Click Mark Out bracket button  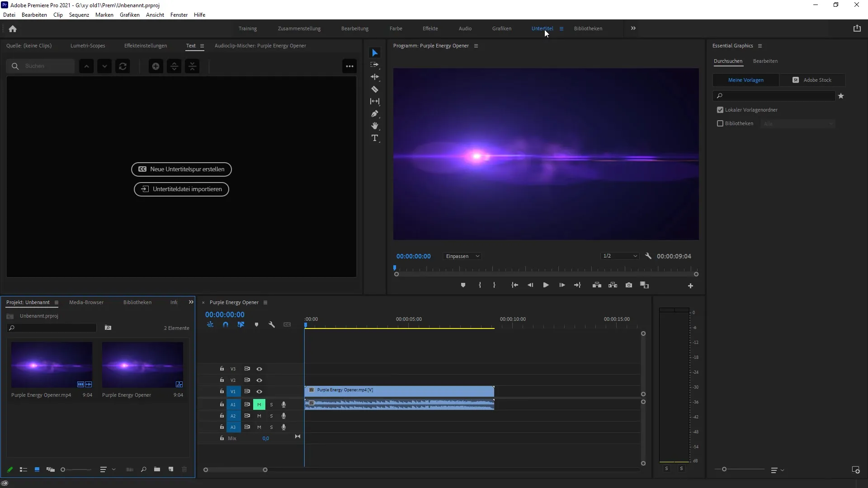point(494,285)
